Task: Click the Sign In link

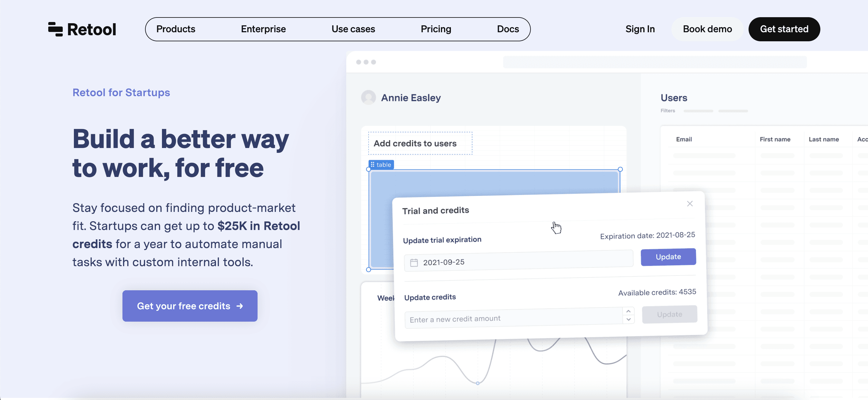Action: [640, 29]
